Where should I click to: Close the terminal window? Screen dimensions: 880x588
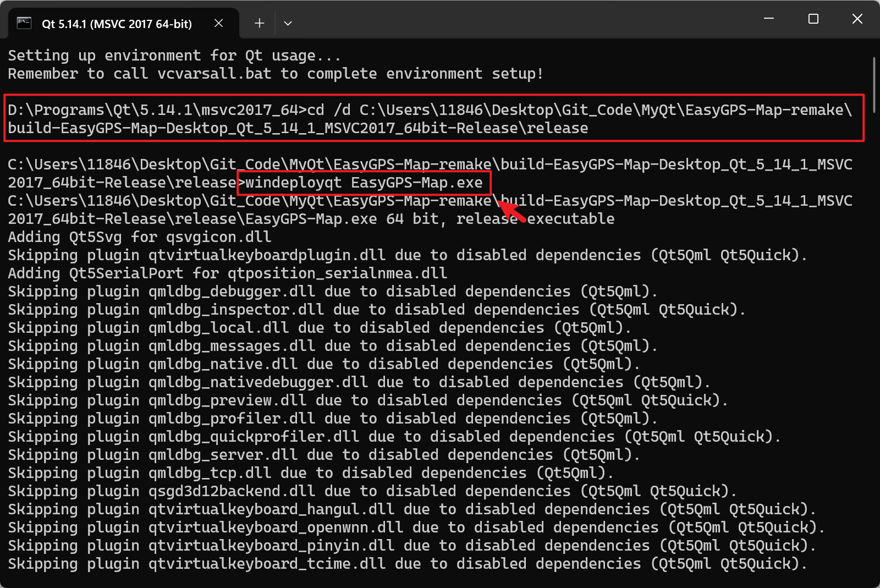pyautogui.click(x=857, y=19)
